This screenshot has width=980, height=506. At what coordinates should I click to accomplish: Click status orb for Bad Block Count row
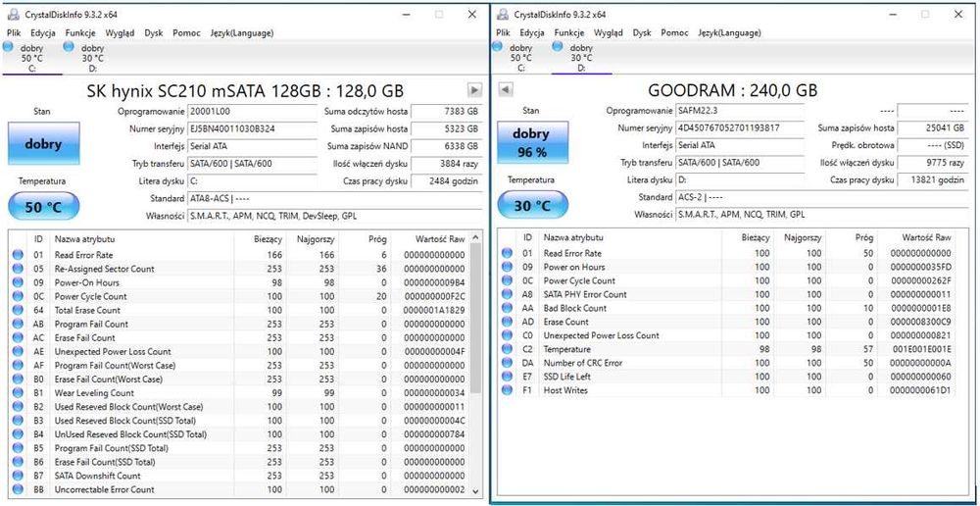pyautogui.click(x=507, y=308)
